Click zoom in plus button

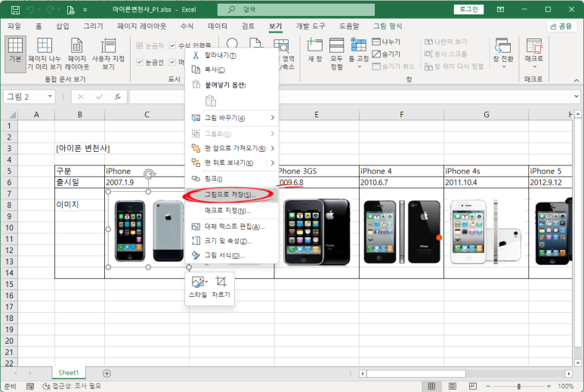pyautogui.click(x=548, y=387)
